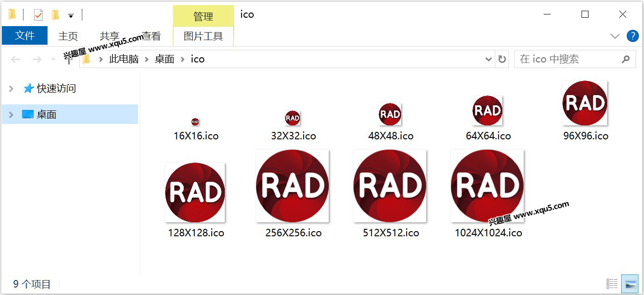Click the 64X64.ico file name
Viewport: 644px width, 295px height.
488,136
